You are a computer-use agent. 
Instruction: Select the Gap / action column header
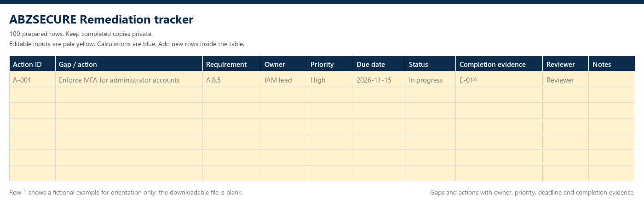click(x=129, y=64)
